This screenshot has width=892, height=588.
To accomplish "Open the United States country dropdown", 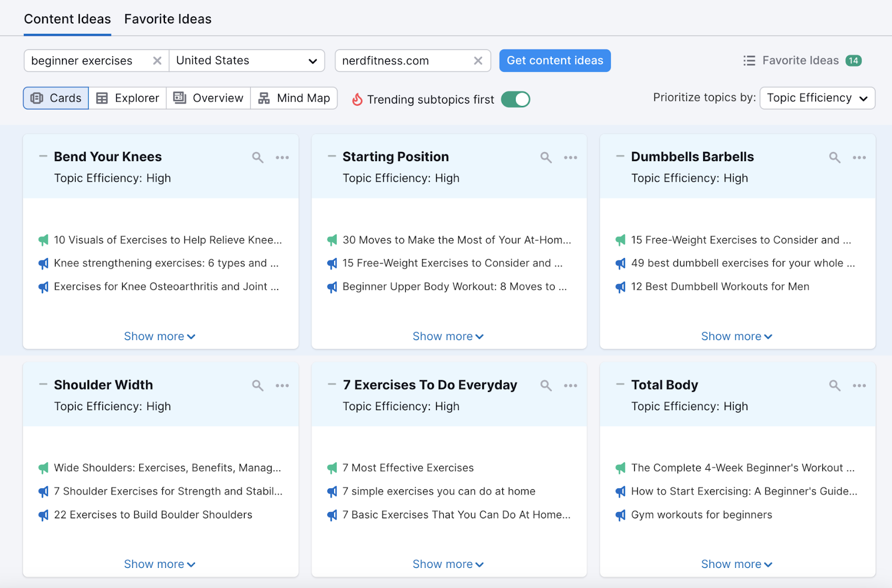I will click(x=246, y=61).
